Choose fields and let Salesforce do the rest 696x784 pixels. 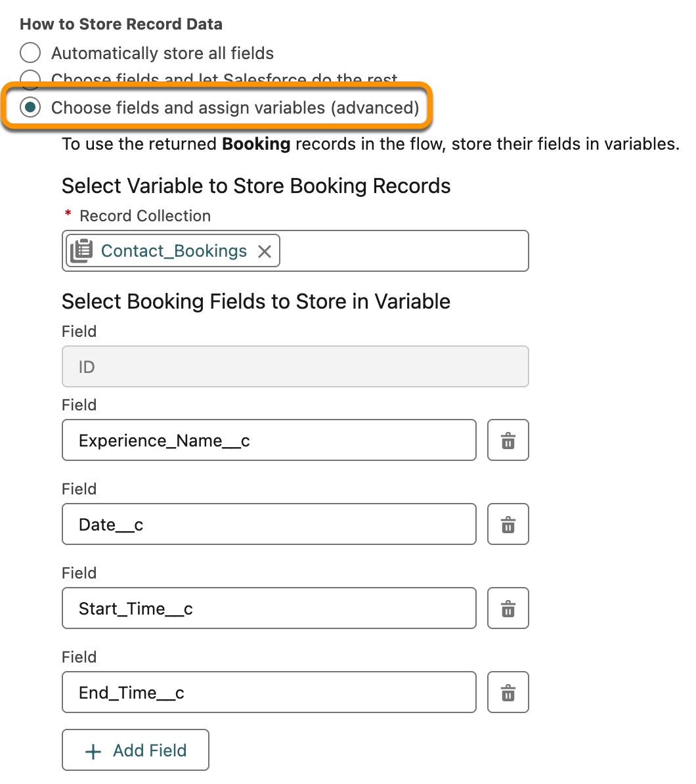[x=30, y=79]
